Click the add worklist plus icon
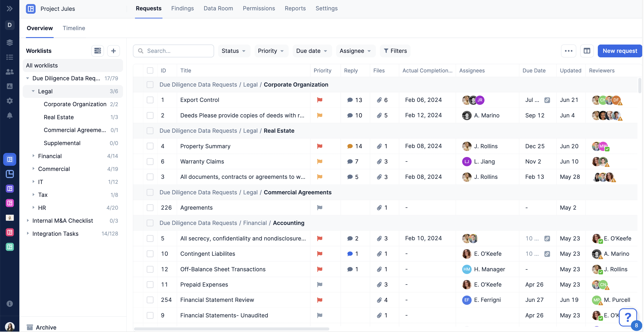644x332 pixels. pos(113,51)
